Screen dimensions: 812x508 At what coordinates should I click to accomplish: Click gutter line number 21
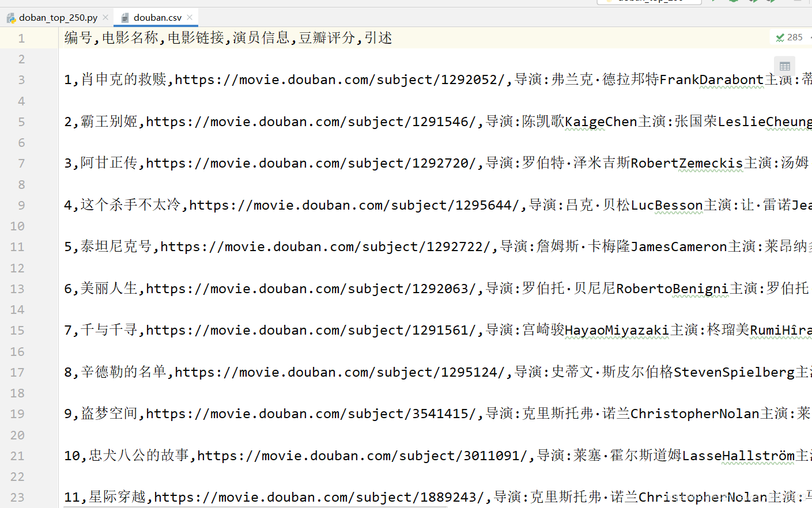click(x=17, y=456)
